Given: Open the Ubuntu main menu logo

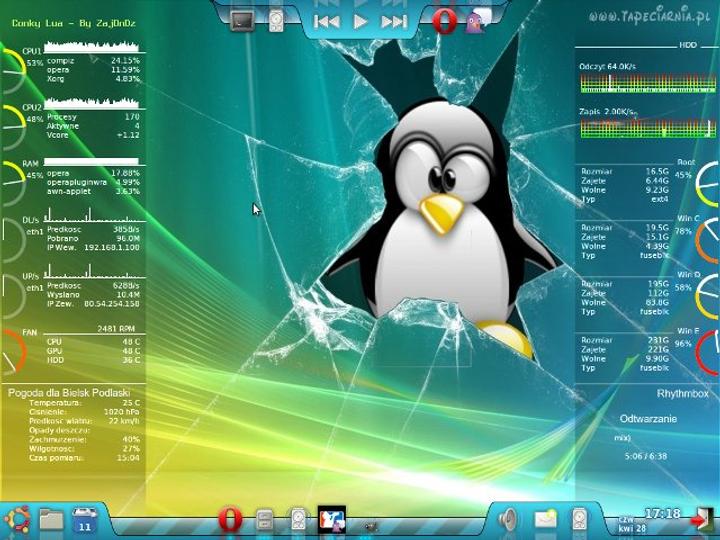Looking at the screenshot, I should point(17,520).
